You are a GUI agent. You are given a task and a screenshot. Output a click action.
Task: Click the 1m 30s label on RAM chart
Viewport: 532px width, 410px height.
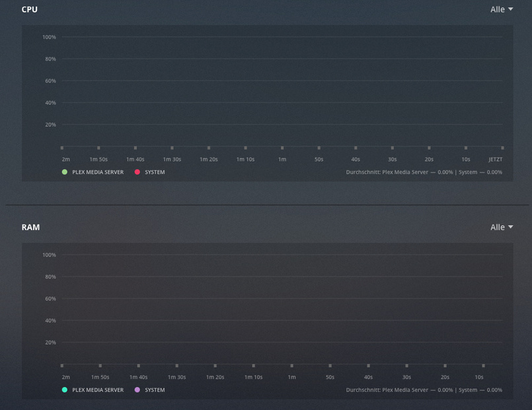pos(176,377)
